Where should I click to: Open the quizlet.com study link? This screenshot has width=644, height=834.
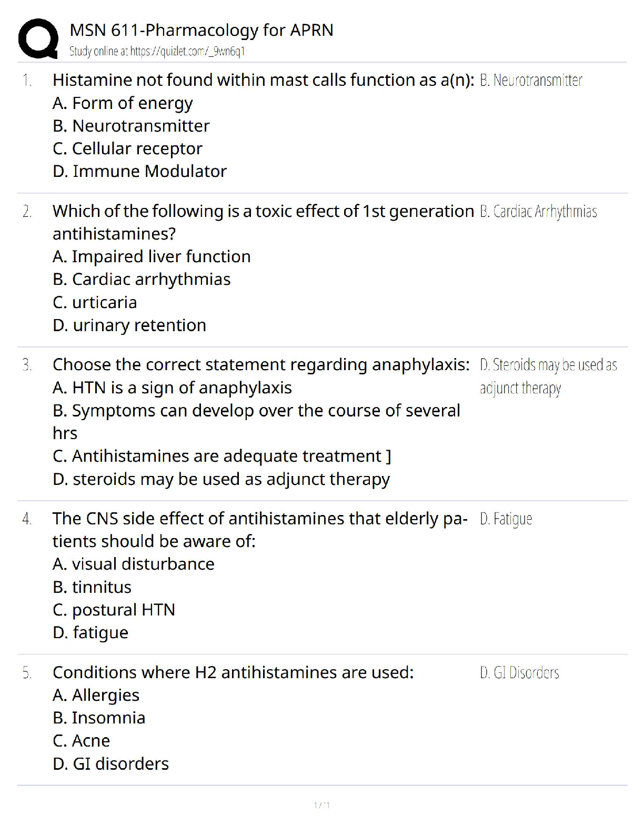tap(157, 51)
